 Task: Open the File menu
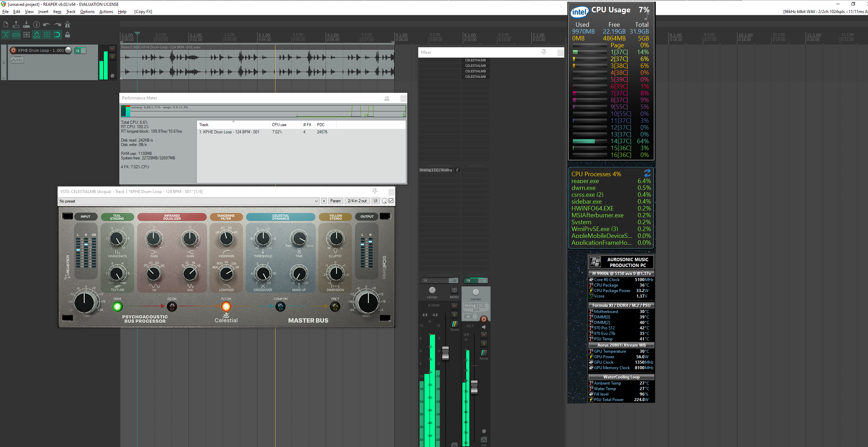pyautogui.click(x=5, y=12)
